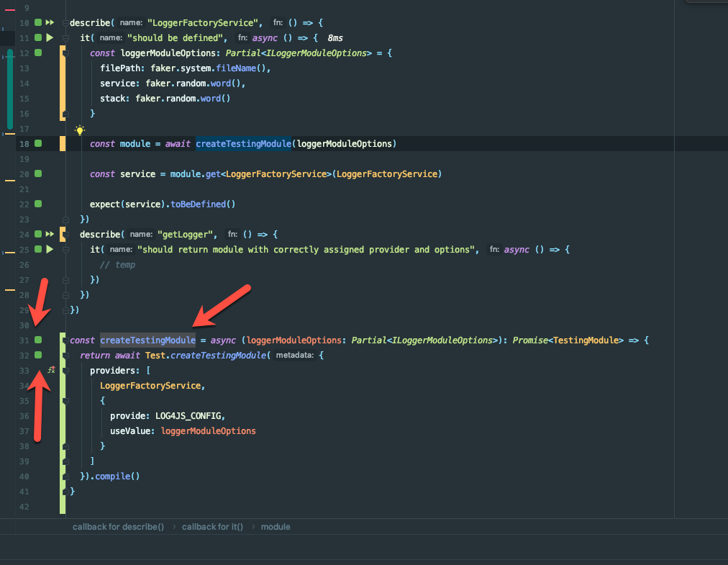Collapse the providers array at line 33
Viewport: 728px width, 565px height.
click(65, 371)
